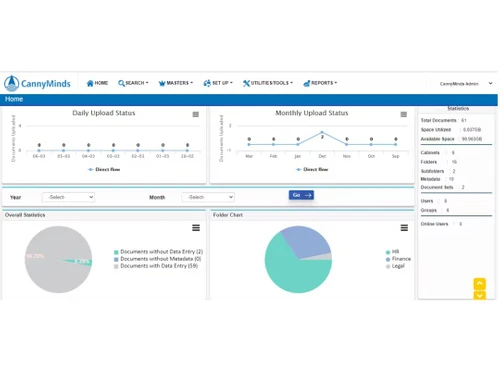Toggle Direct flow legend in Monthly chart
Screen dimensions: 500x375
312,169
